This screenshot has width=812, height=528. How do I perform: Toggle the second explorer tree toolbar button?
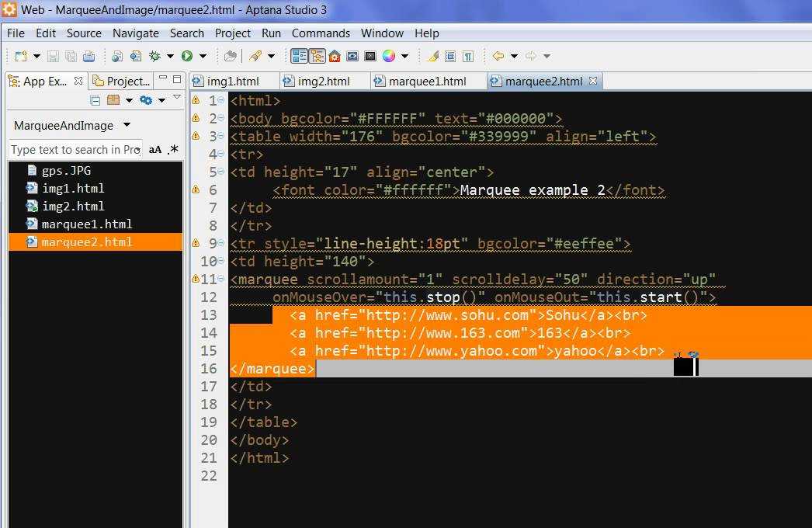point(317,56)
